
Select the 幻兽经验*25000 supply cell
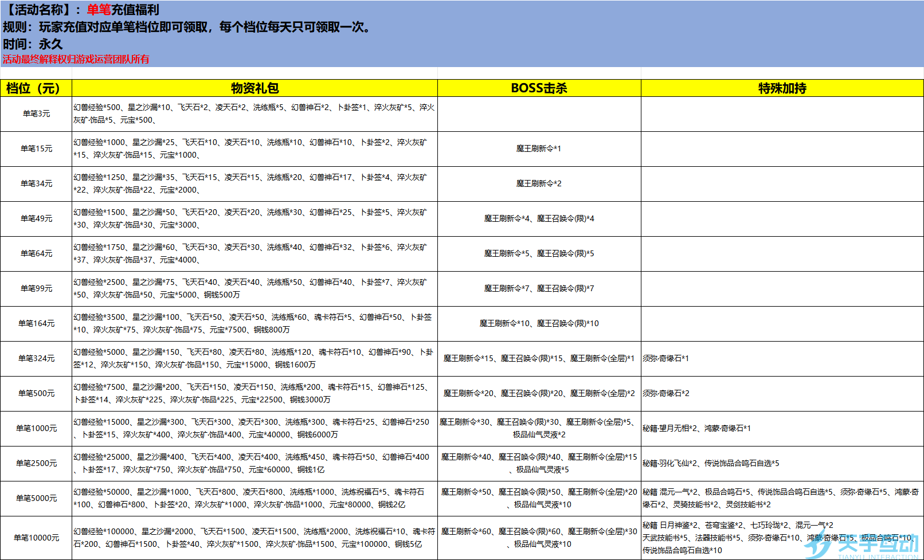point(255,464)
